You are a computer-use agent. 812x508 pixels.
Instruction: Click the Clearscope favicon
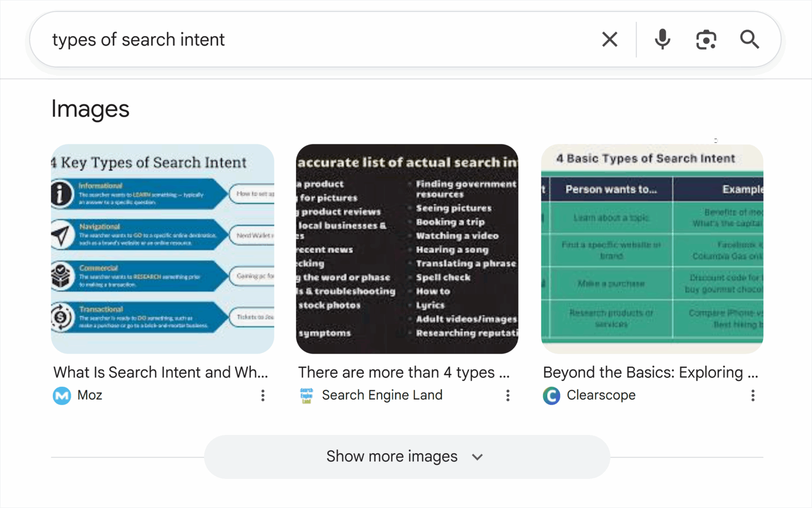551,395
